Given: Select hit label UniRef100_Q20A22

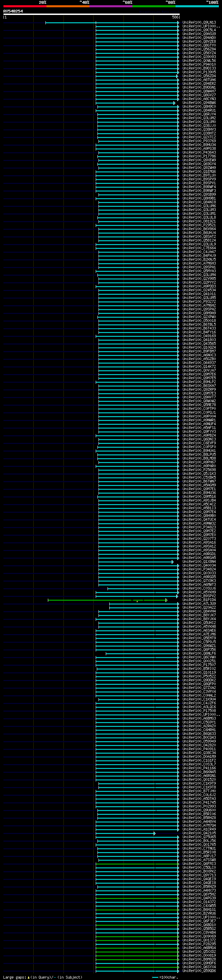Looking at the screenshot, I should click(x=199, y=608).
